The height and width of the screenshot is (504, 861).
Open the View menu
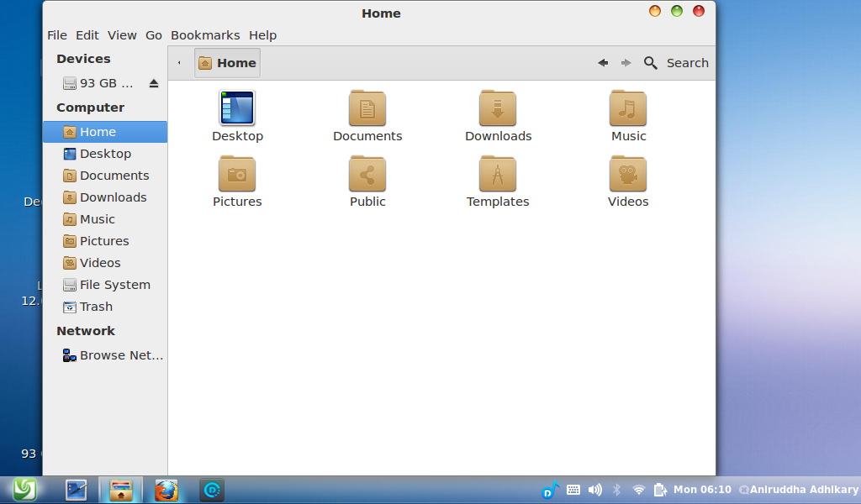click(122, 35)
